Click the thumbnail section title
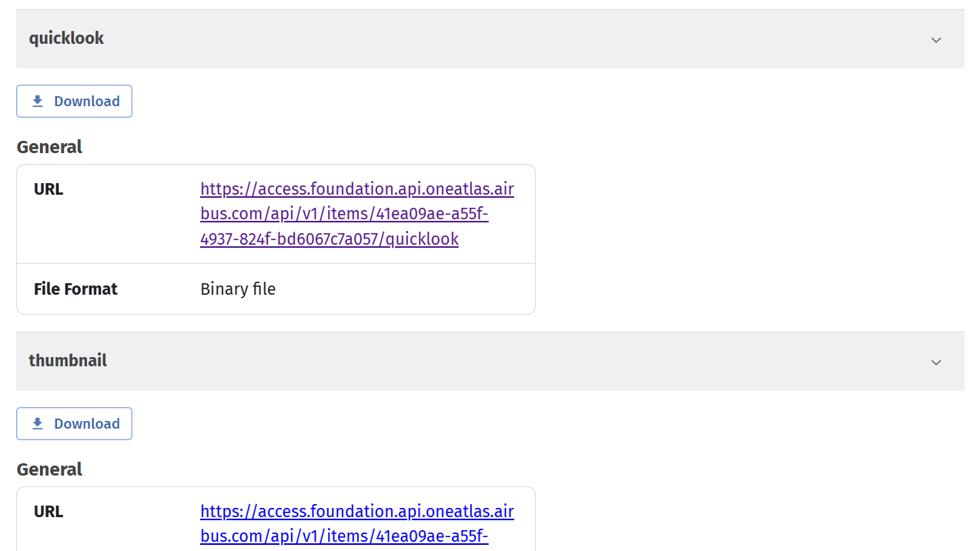The width and height of the screenshot is (980, 551). [68, 361]
